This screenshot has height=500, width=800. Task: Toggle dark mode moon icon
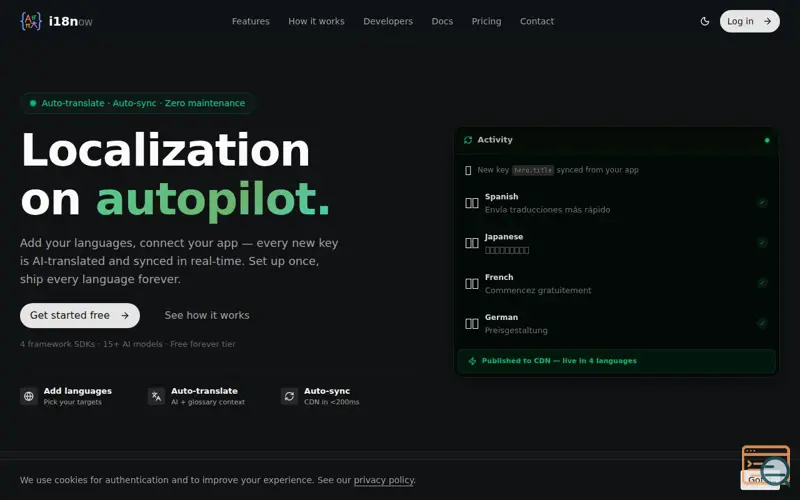click(x=705, y=21)
